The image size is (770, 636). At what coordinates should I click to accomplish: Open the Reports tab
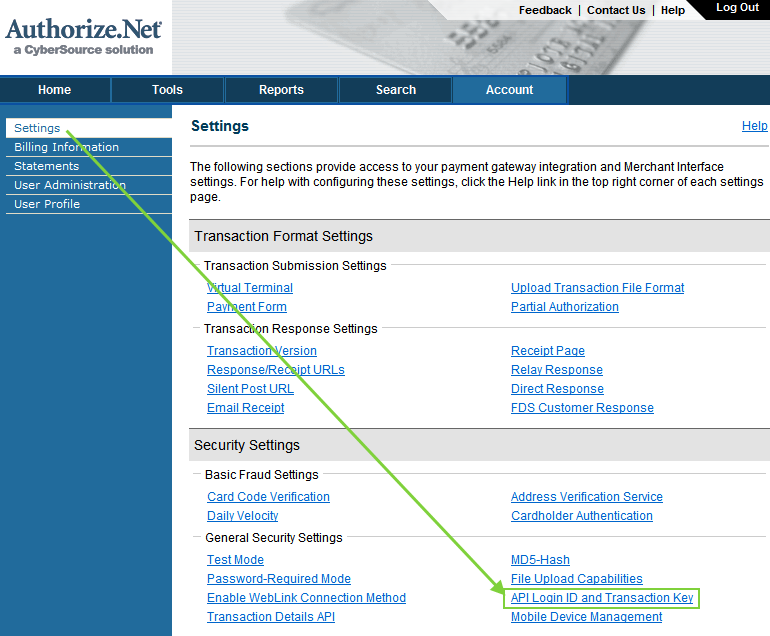281,90
